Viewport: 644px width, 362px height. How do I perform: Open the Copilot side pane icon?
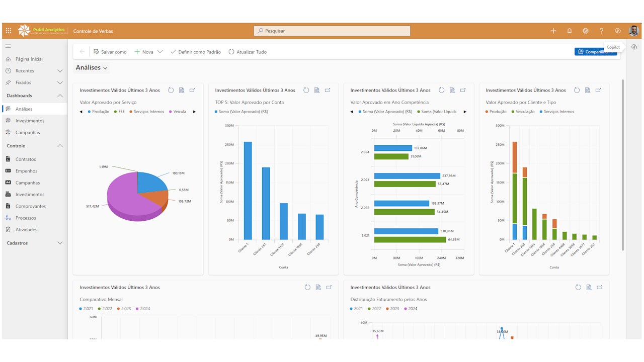(634, 47)
